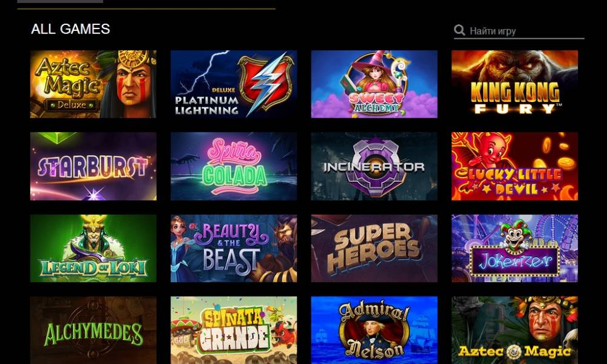Launch Spinata Grande slot
This screenshot has height=364, width=607.
(x=234, y=331)
